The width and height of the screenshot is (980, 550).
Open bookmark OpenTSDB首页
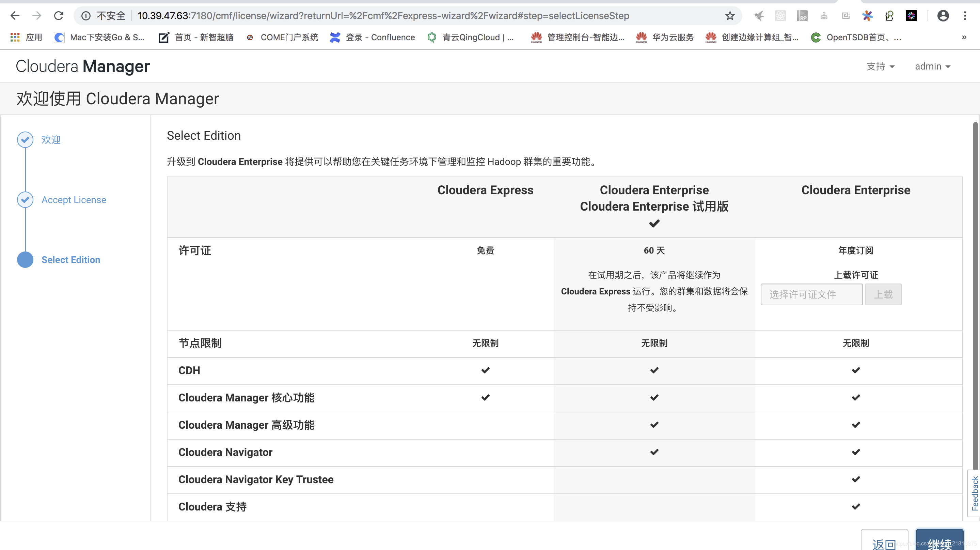pos(856,37)
